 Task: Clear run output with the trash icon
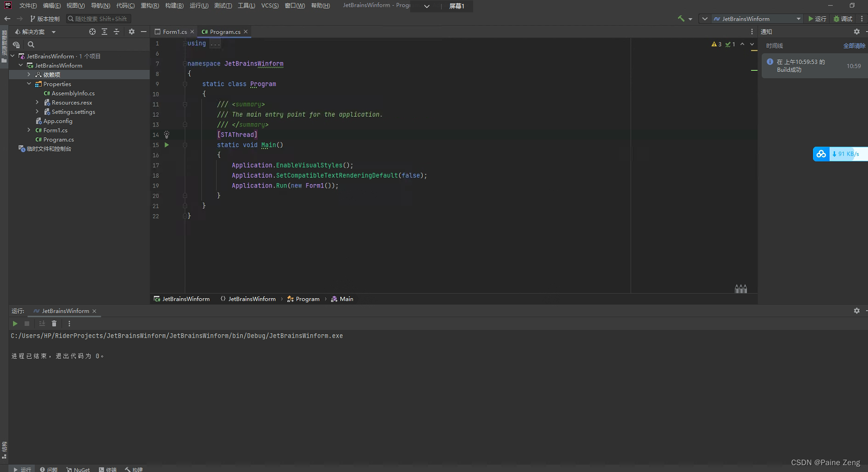pyautogui.click(x=54, y=323)
